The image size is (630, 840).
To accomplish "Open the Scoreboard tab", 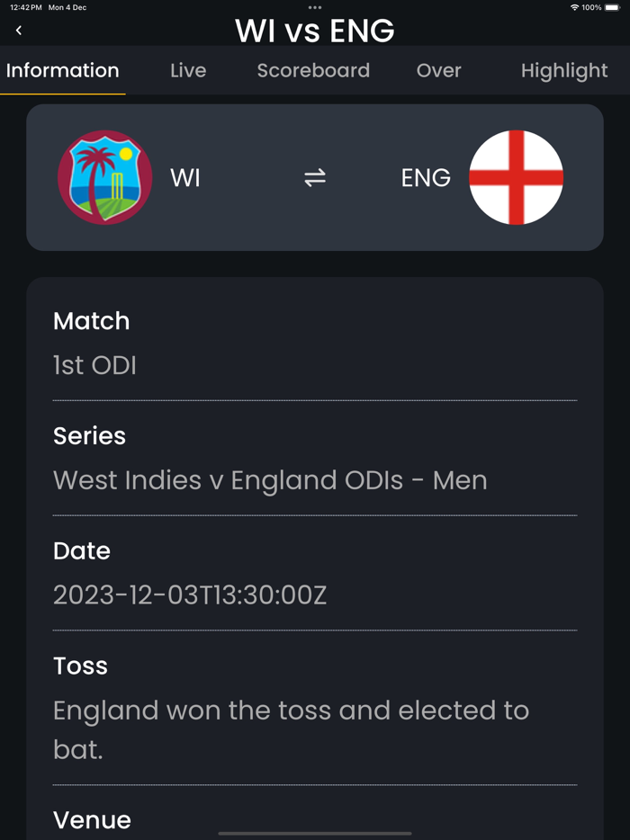I will [313, 70].
